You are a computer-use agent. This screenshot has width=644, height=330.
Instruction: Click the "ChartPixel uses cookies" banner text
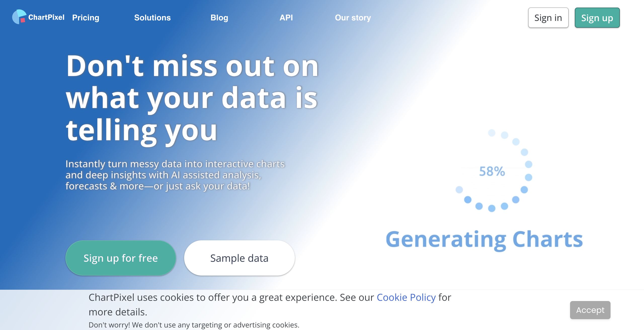click(x=231, y=298)
